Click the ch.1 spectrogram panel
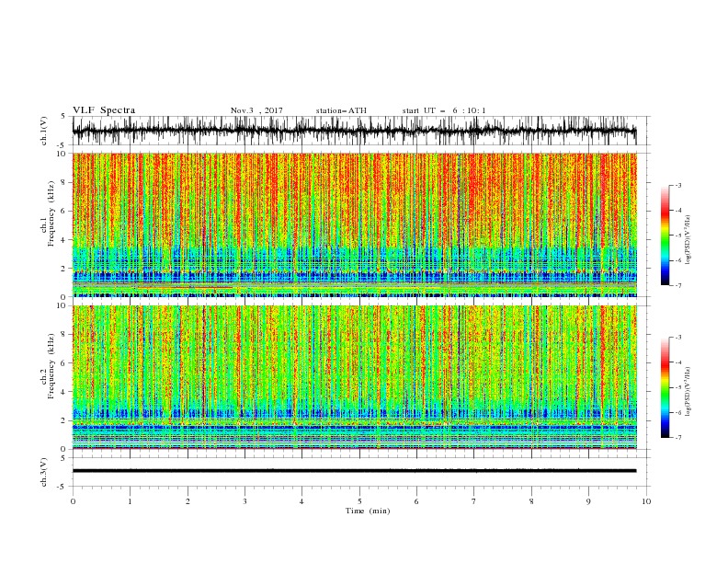 pyautogui.click(x=354, y=224)
